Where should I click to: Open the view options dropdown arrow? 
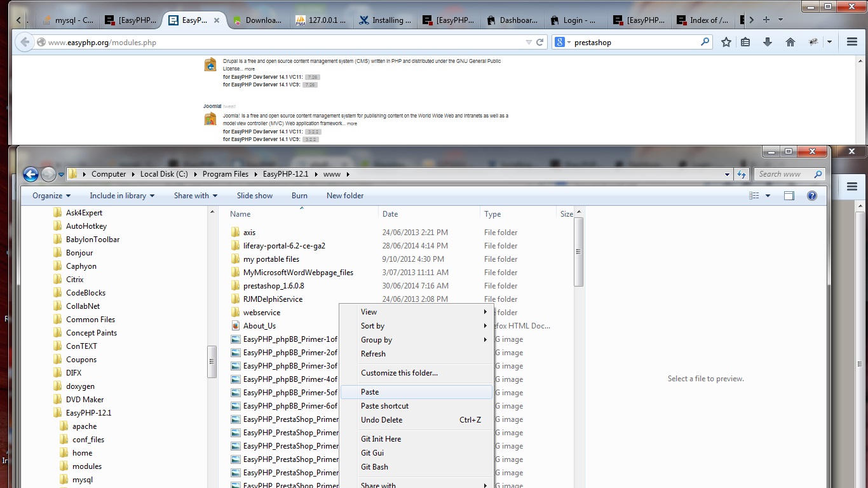pos(768,196)
